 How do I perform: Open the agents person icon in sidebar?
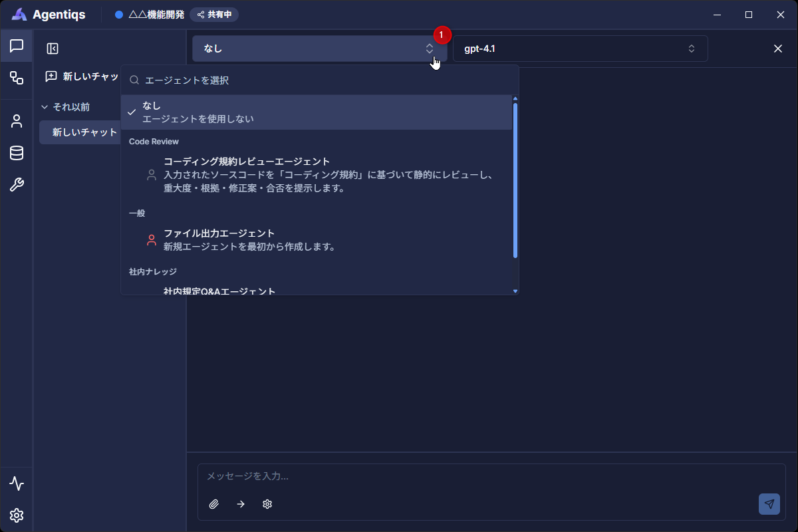coord(17,121)
